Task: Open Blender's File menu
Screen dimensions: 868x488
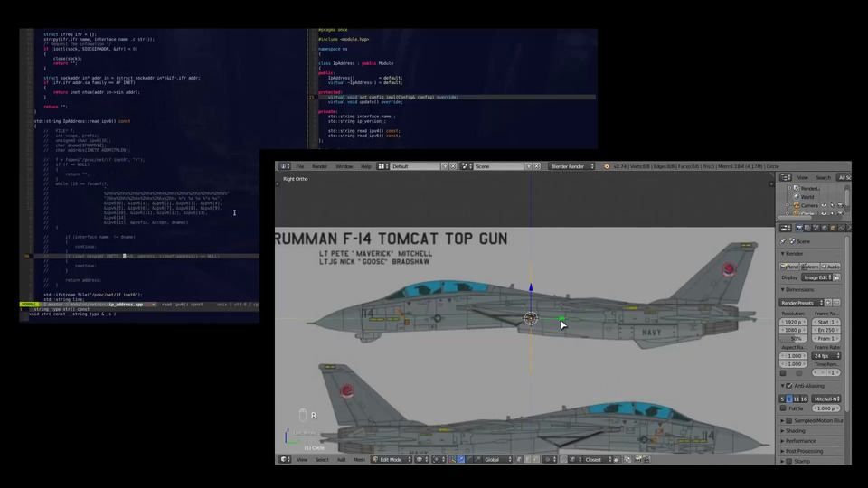Action: coord(299,166)
